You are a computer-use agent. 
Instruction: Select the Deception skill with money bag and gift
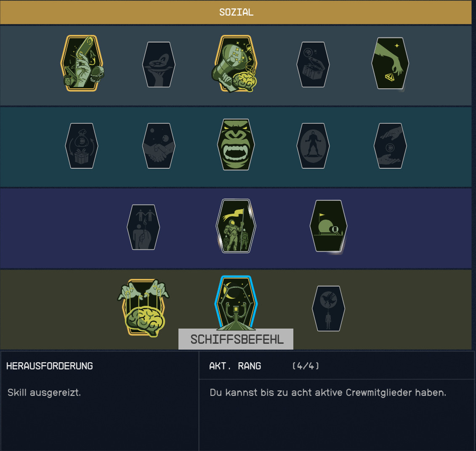coord(82,146)
